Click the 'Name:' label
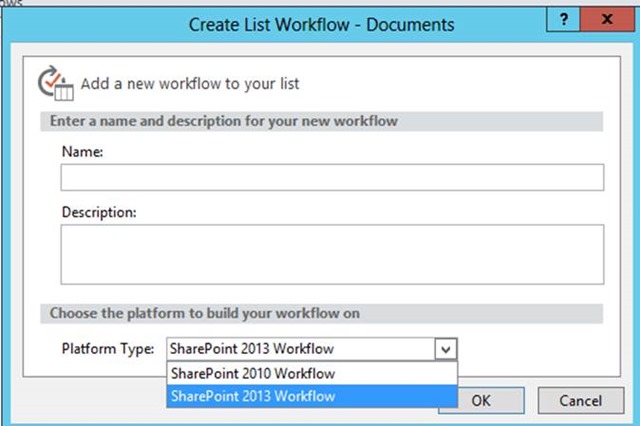 82,152
